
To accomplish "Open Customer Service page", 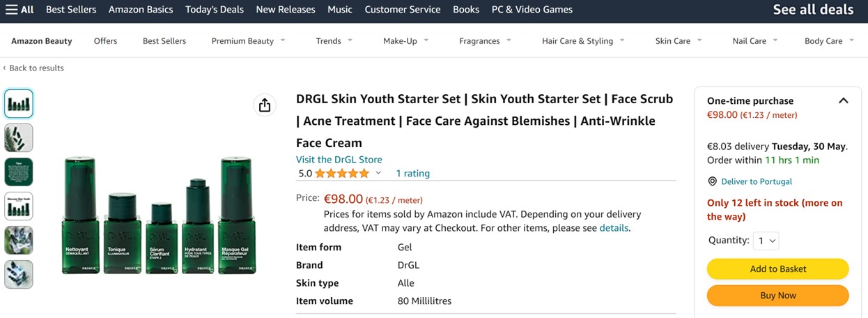I will point(403,10).
